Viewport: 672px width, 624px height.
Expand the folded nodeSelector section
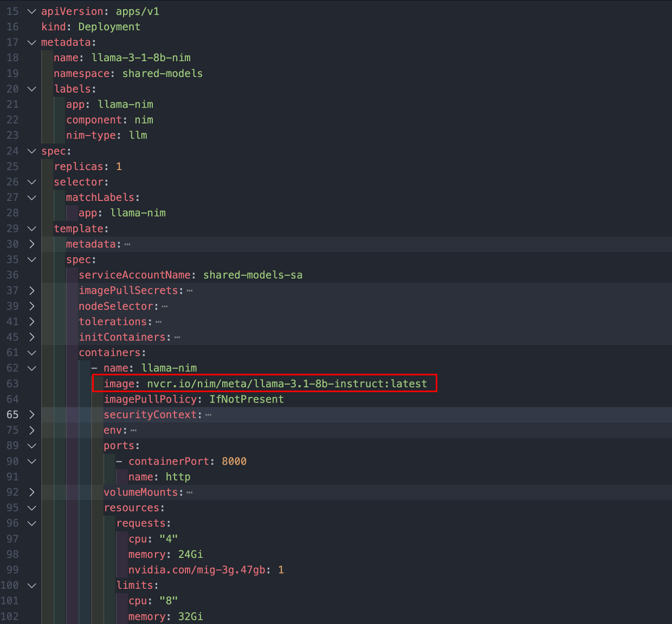(32, 306)
